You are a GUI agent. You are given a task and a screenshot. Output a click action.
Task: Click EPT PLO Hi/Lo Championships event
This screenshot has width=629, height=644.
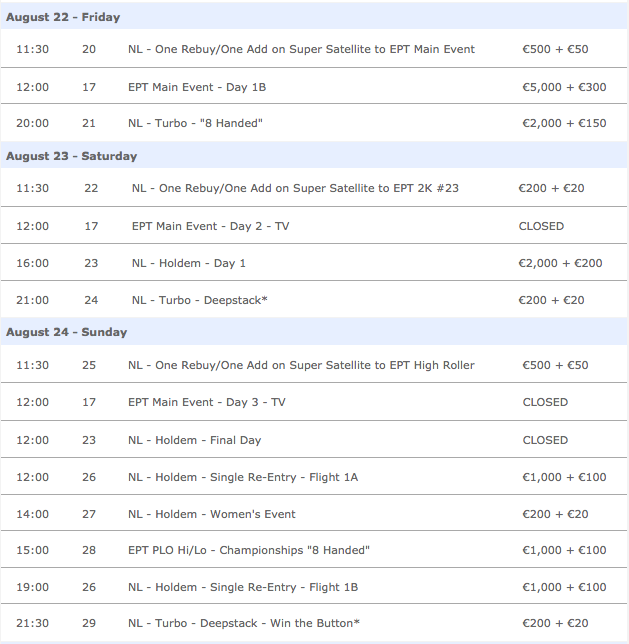pyautogui.click(x=249, y=550)
